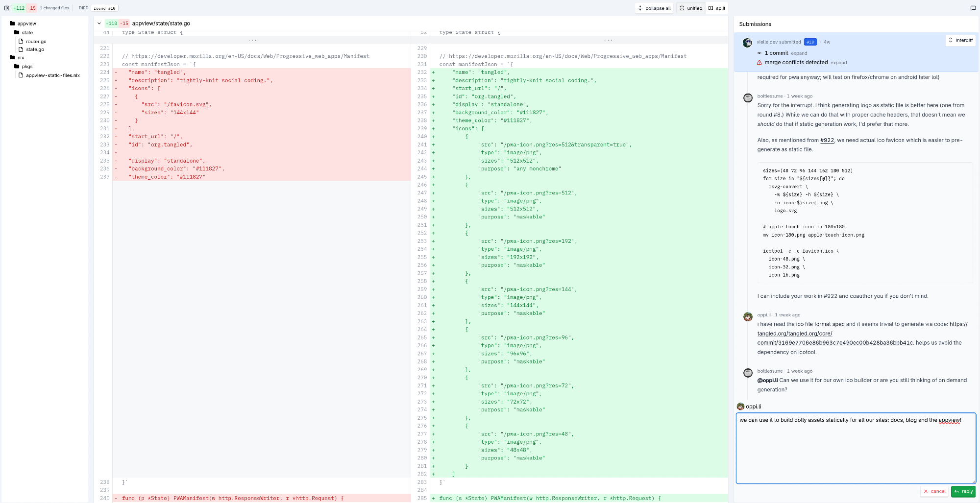
Task: Click the commit icon beside '1 commit'
Action: pyautogui.click(x=759, y=53)
